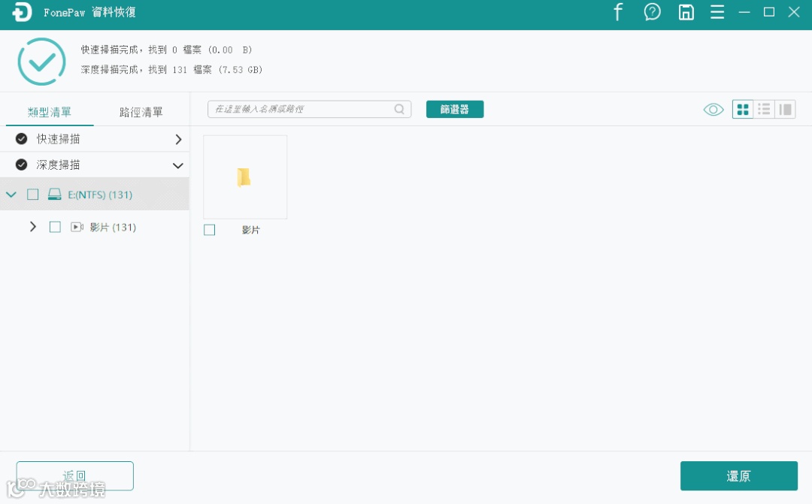Select 影片 (131) label in tree
812x504 pixels.
(x=113, y=227)
